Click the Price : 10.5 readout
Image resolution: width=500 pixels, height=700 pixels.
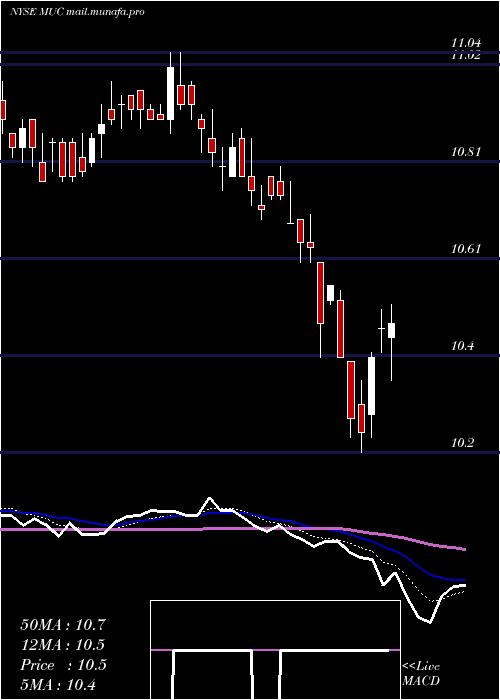coord(63,665)
